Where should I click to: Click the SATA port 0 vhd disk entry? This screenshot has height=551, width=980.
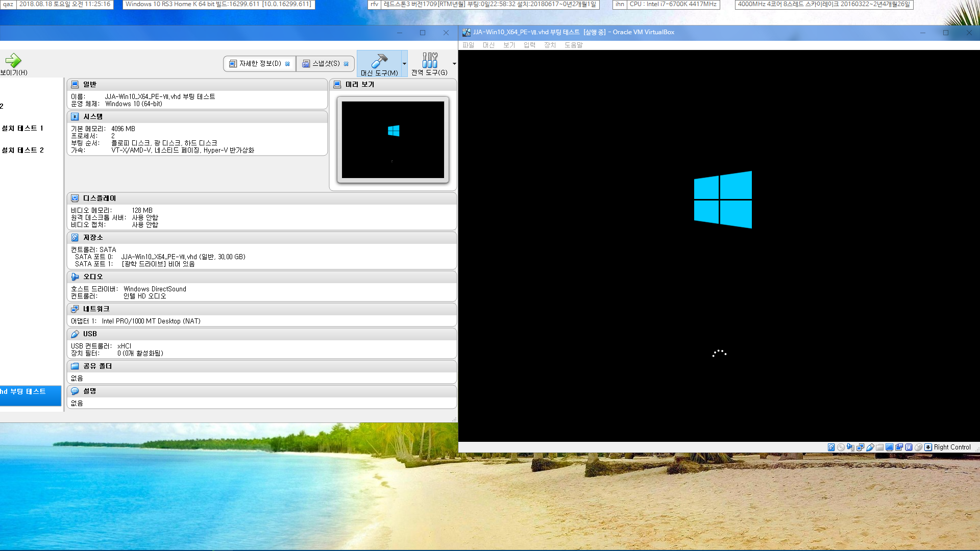[x=183, y=257]
